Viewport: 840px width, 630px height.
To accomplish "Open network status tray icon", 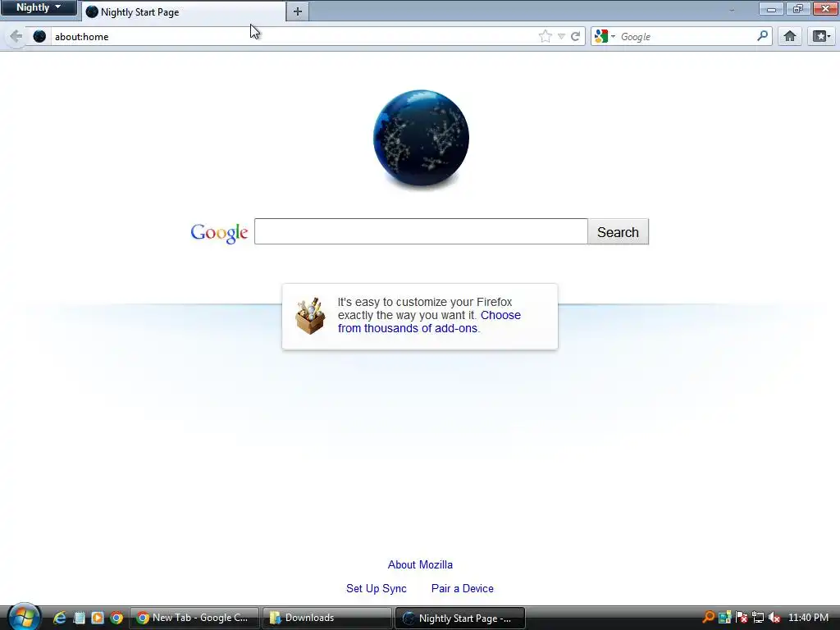I will click(x=757, y=618).
